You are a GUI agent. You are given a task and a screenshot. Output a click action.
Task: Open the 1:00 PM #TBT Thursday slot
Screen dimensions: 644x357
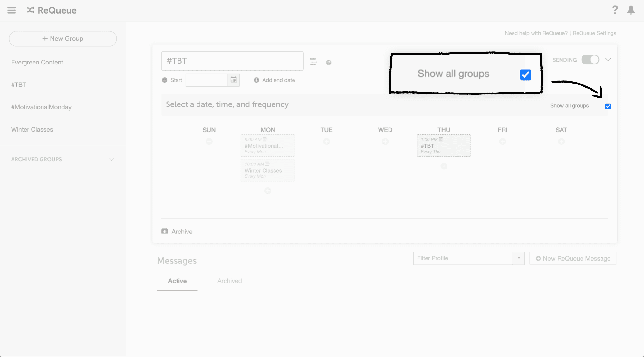tap(444, 145)
